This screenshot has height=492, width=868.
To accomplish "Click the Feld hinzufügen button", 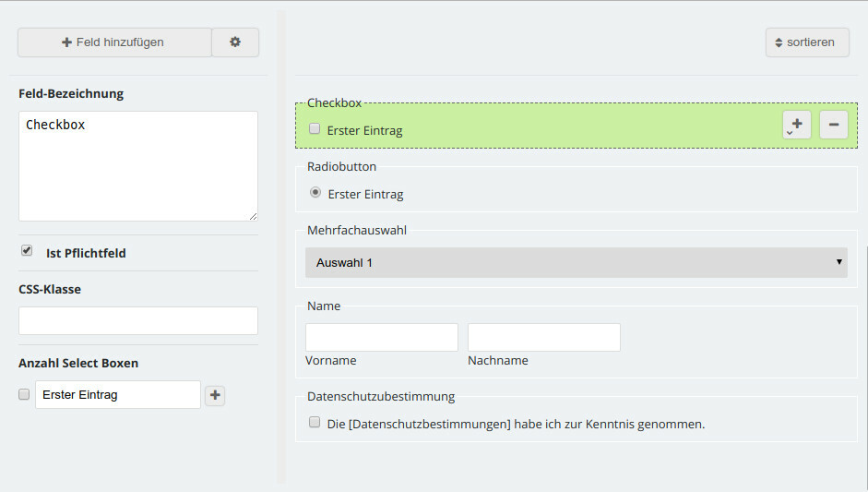I will coord(114,42).
